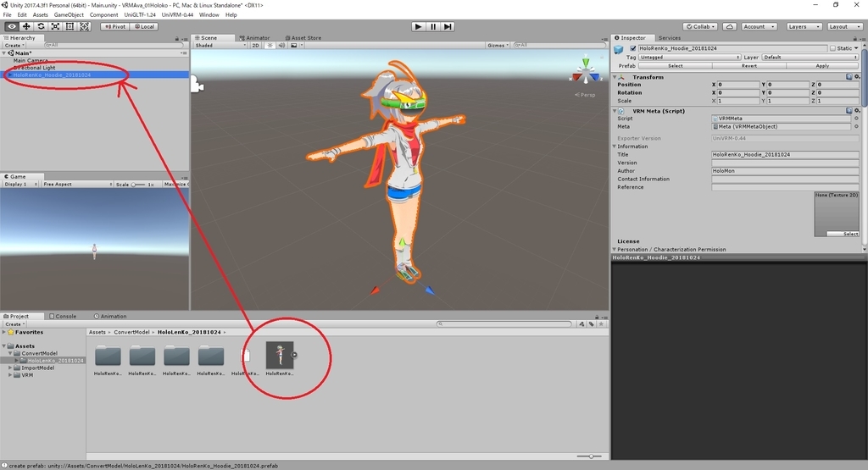The height and width of the screenshot is (470, 868).
Task: Open the Gizmos dropdown
Action: pyautogui.click(x=498, y=46)
